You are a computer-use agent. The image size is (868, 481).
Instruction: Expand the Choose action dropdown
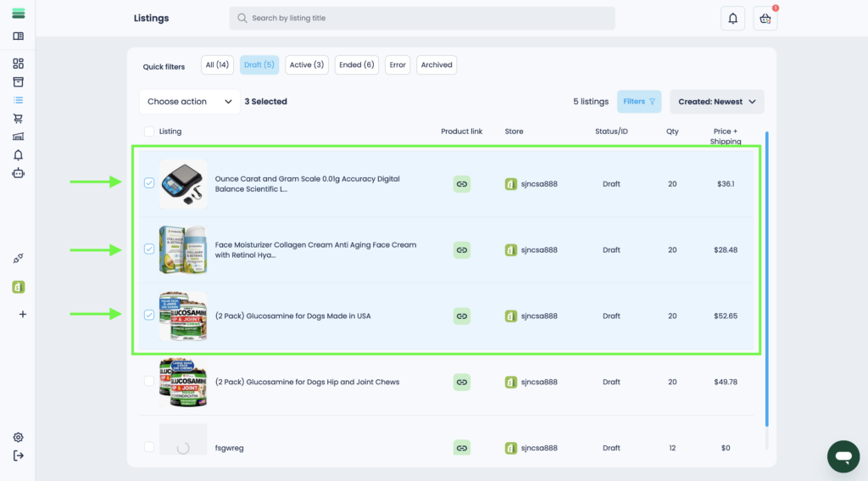[189, 102]
